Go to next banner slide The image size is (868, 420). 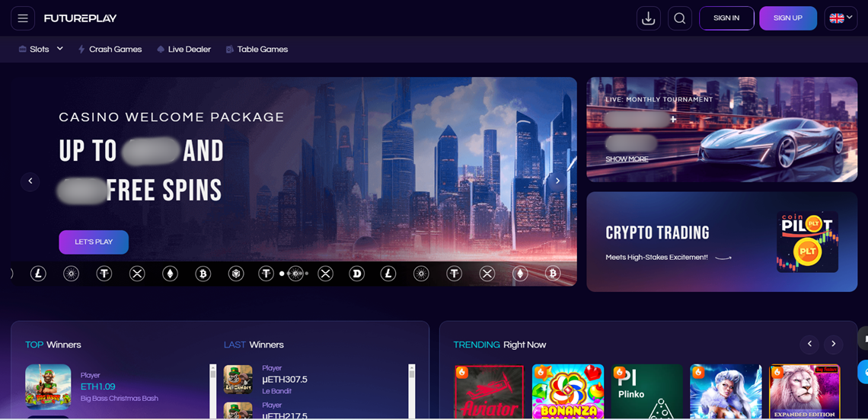tap(557, 181)
